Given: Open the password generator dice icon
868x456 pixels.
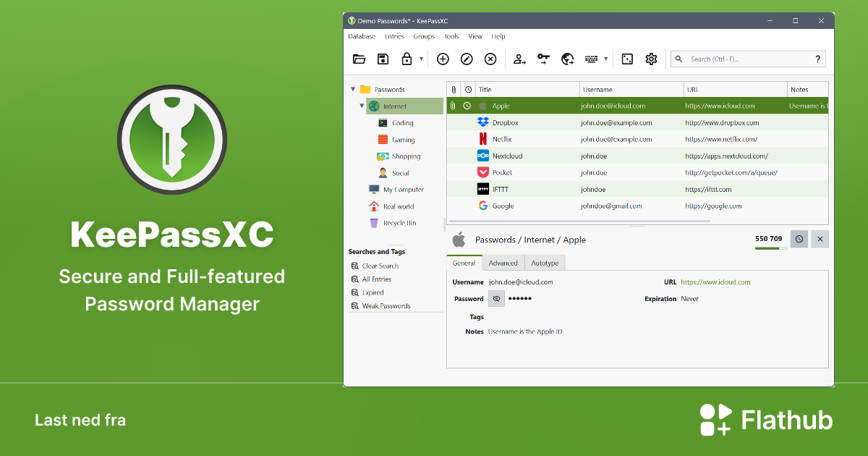Looking at the screenshot, I should tap(626, 59).
